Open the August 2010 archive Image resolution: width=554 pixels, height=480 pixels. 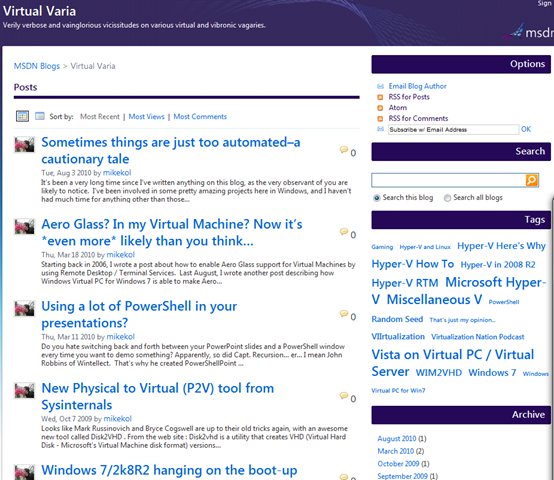click(x=397, y=439)
